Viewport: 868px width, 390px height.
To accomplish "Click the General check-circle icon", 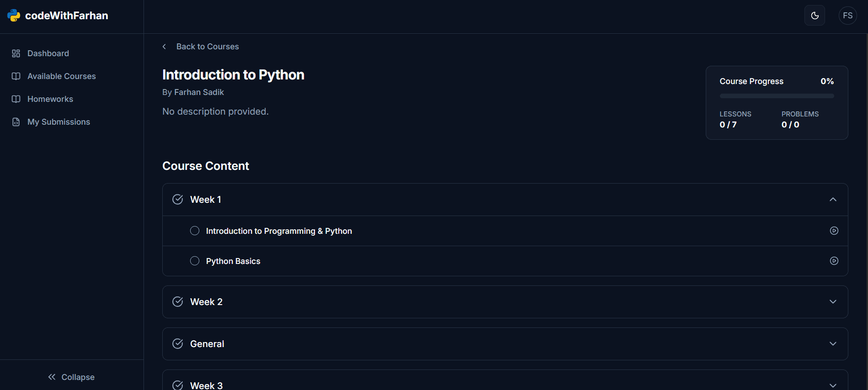I will [178, 344].
